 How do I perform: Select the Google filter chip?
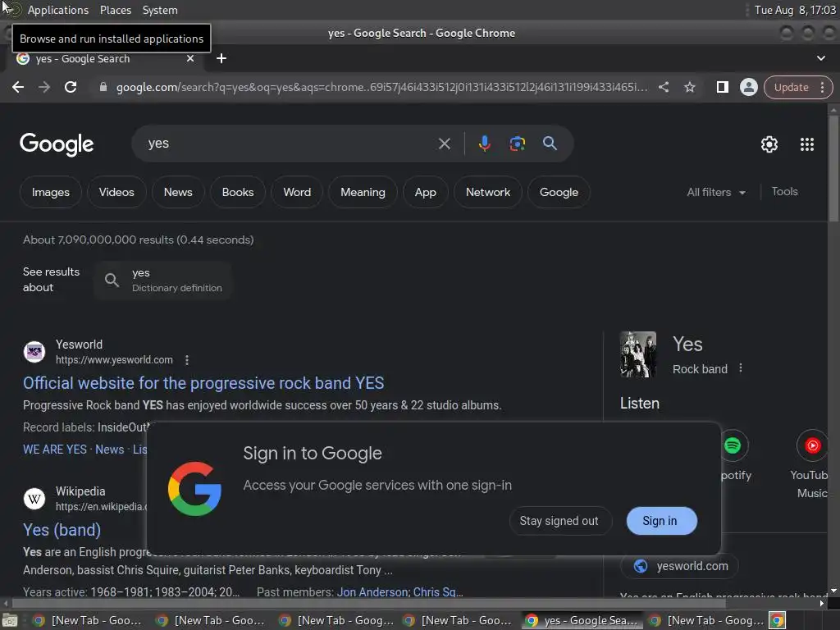tap(559, 192)
